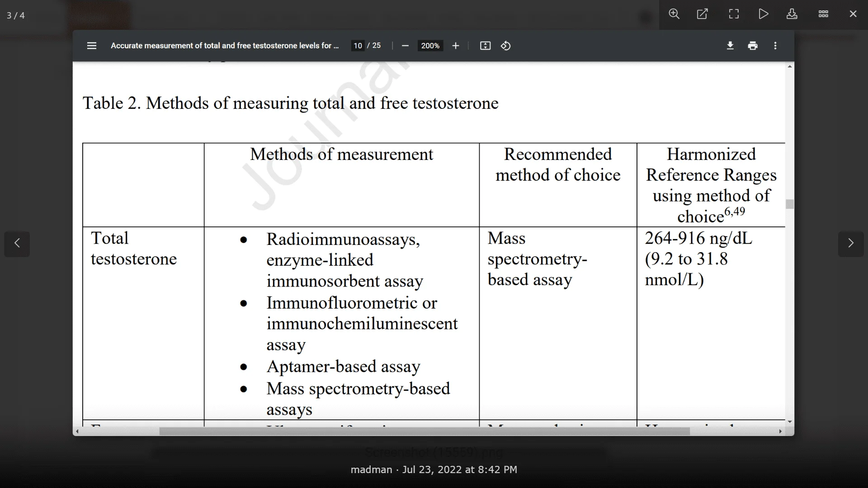
Task: Click '264-916 ng/dL' reference range
Action: point(698,238)
